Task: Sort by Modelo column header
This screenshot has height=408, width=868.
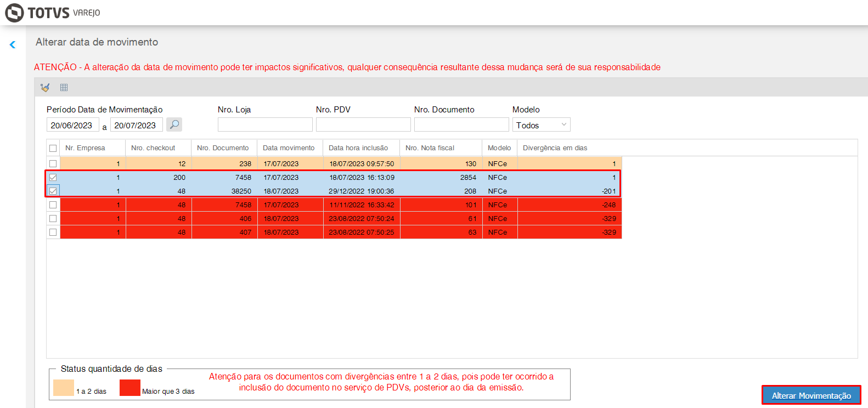Action: coord(500,148)
